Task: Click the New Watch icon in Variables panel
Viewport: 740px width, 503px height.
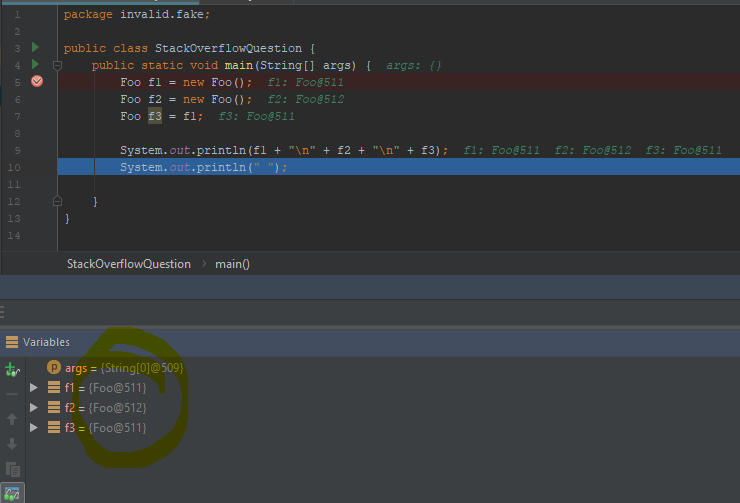Action: (x=12, y=369)
